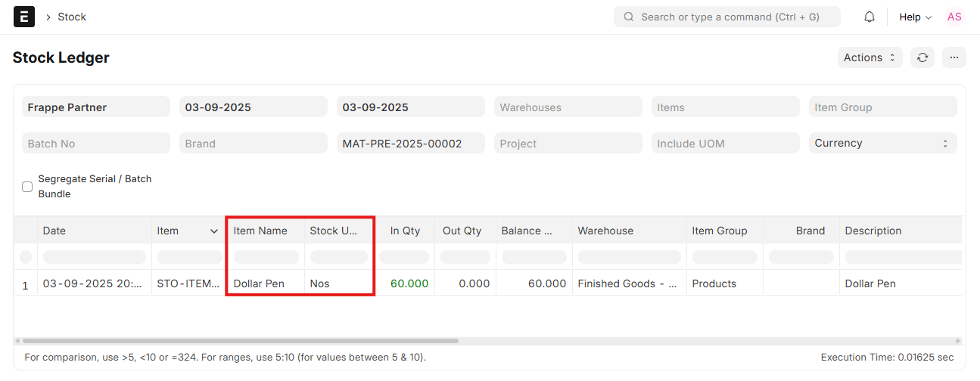Click the Item Group filter field
Viewport: 980px width, 381px height.
882,107
